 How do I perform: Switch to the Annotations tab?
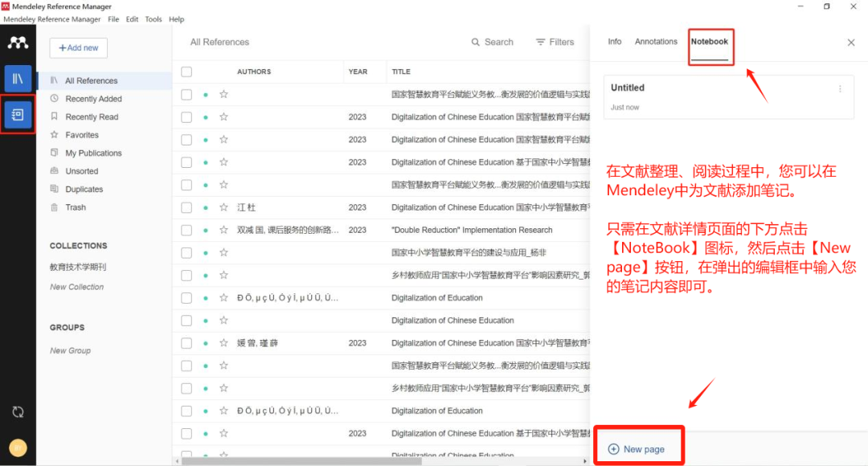[x=656, y=42]
